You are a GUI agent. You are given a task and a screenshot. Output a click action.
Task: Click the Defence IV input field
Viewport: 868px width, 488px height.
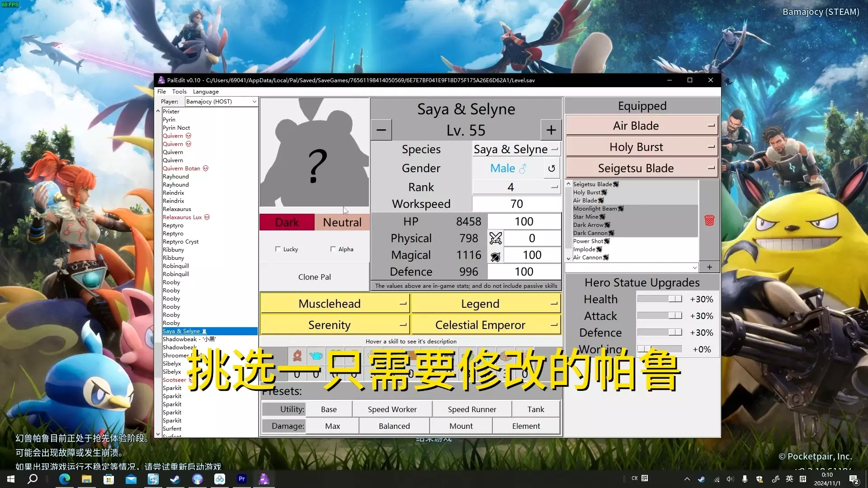click(524, 272)
